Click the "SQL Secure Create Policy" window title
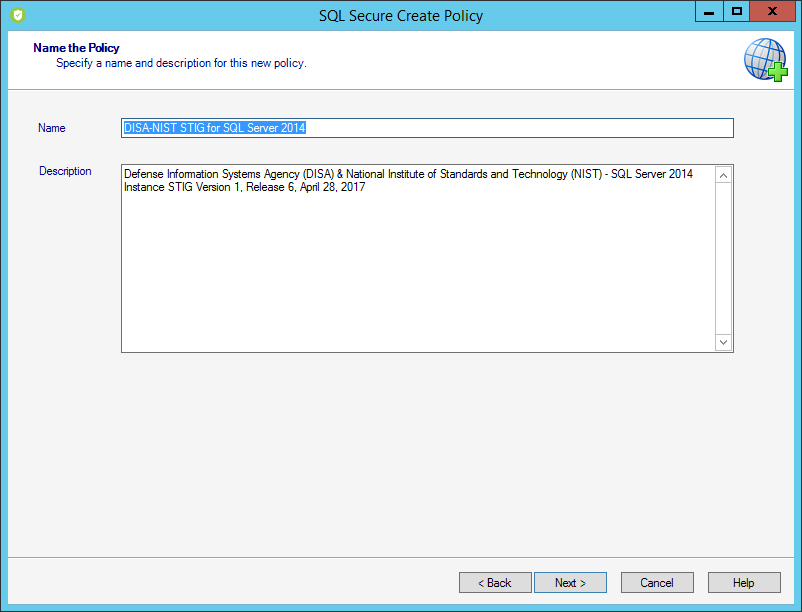 (x=401, y=16)
